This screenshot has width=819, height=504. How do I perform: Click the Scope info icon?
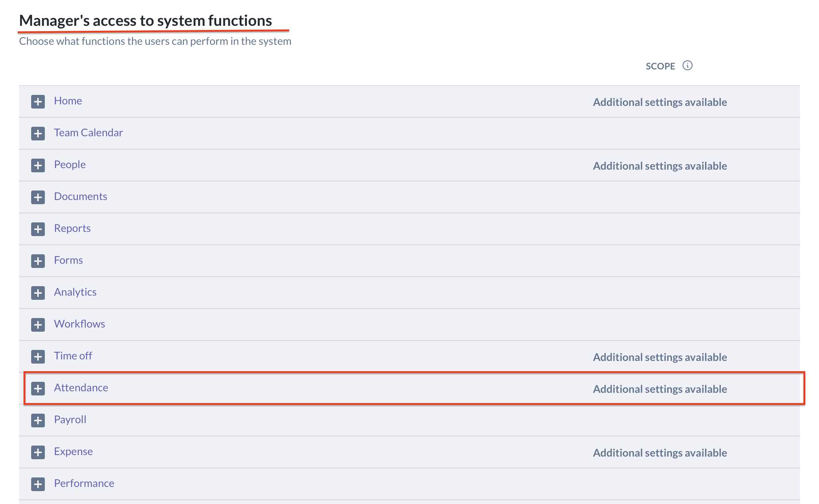[x=687, y=66]
